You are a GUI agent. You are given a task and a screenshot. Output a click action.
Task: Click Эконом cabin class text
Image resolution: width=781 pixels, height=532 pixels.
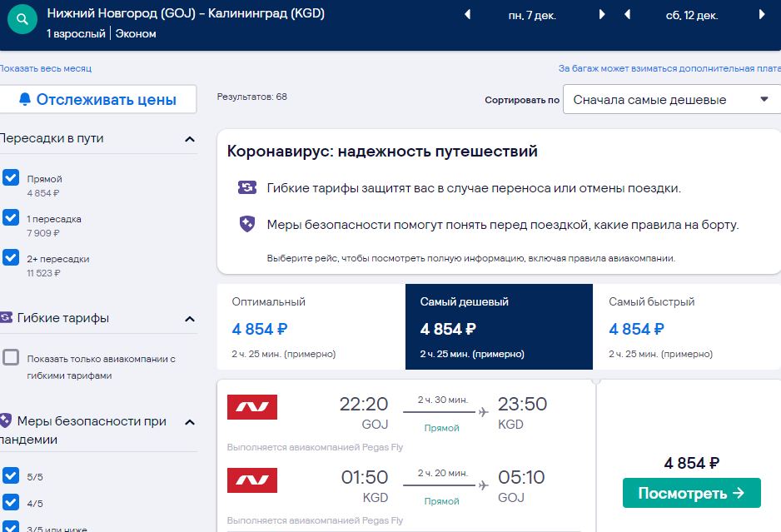pos(136,33)
